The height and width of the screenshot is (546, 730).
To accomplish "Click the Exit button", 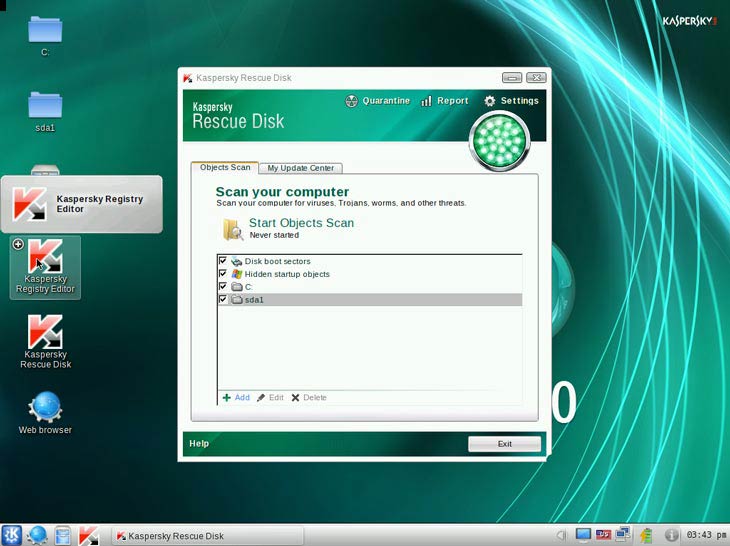I will click(505, 444).
